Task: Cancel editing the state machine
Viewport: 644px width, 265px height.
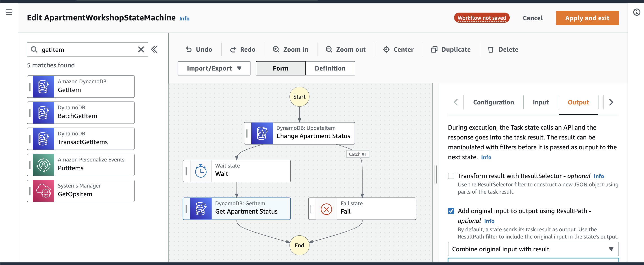Action: (533, 18)
